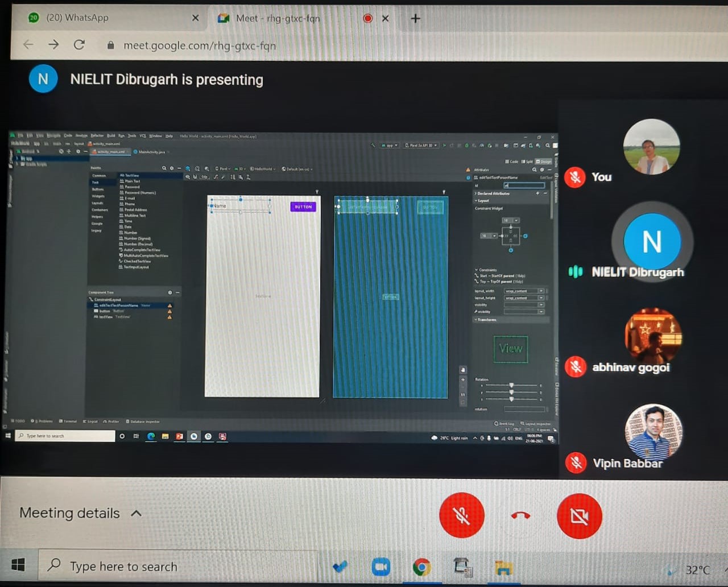Open a new Chrome tab
The height and width of the screenshot is (587, 728).
click(x=416, y=19)
